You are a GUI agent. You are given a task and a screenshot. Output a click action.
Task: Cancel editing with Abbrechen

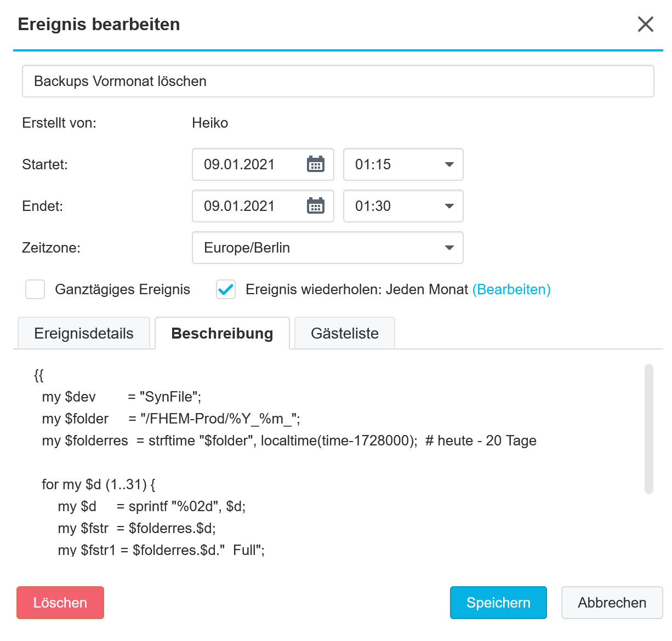click(x=612, y=603)
